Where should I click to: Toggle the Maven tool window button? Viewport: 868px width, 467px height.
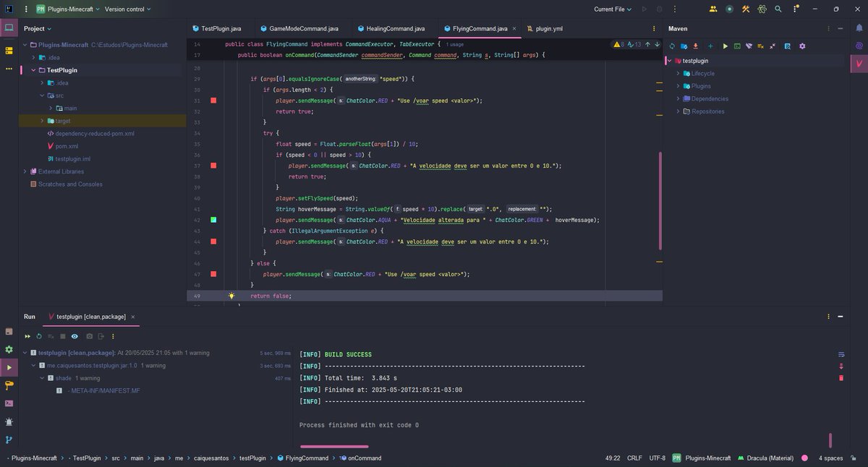(859, 63)
